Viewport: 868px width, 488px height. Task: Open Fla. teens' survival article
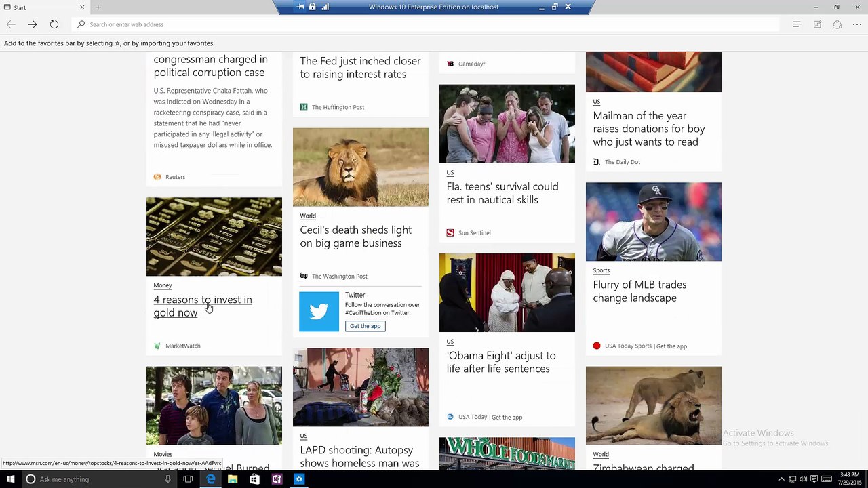(x=502, y=193)
